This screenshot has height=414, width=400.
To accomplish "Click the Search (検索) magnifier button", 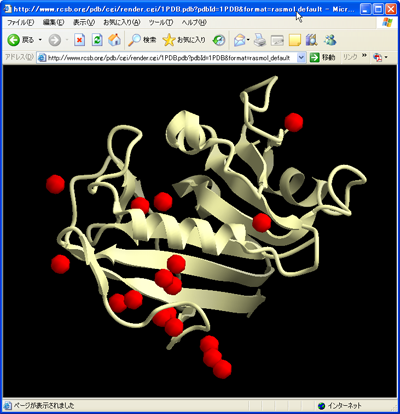I will [142, 40].
